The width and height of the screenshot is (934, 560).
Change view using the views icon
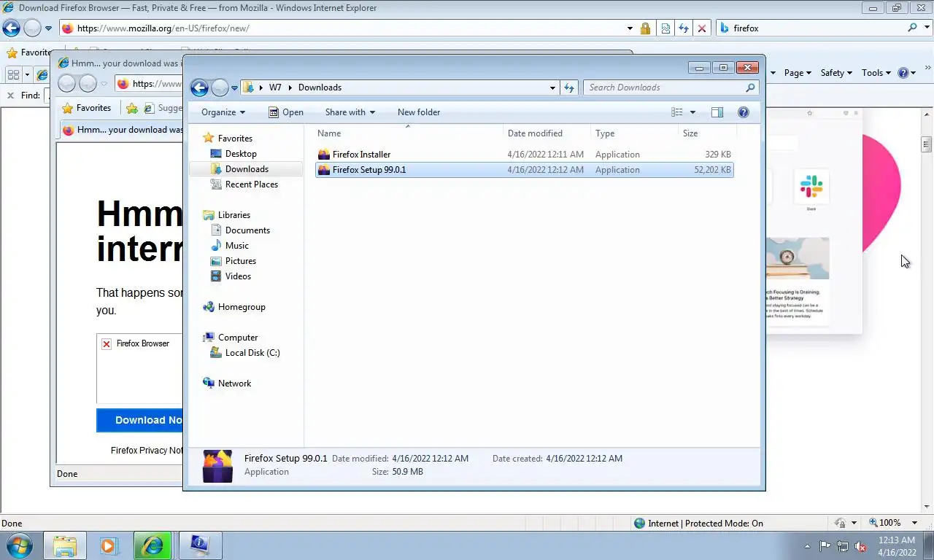click(x=677, y=112)
